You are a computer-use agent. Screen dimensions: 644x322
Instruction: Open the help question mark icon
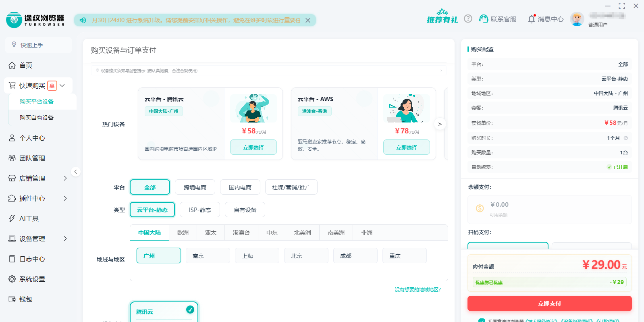[x=468, y=19]
